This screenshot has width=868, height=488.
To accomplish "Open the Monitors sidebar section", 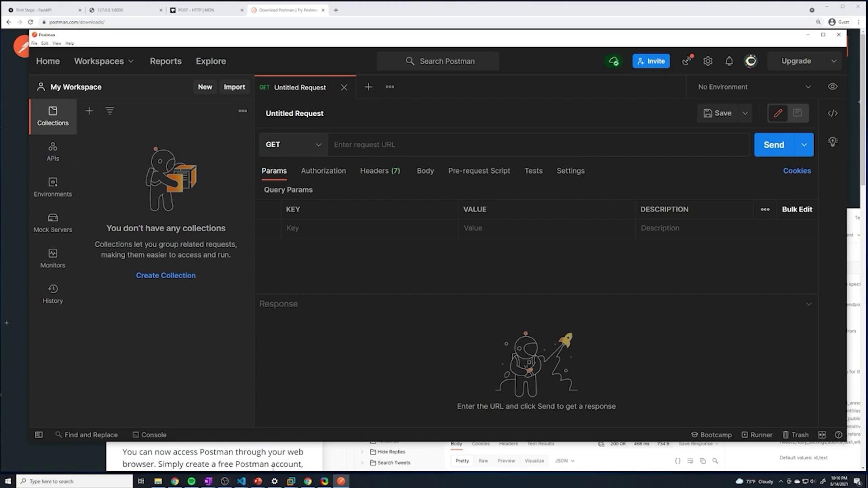I will [53, 258].
